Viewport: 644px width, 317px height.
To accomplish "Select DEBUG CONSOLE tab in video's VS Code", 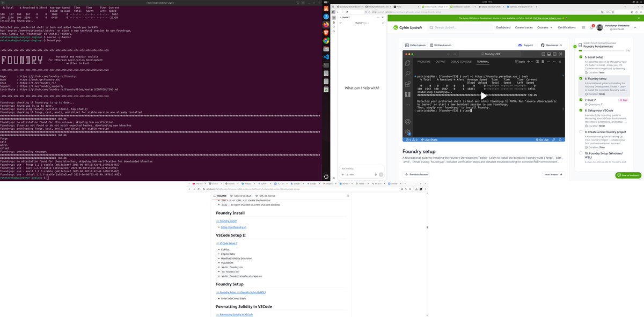I will tap(461, 62).
